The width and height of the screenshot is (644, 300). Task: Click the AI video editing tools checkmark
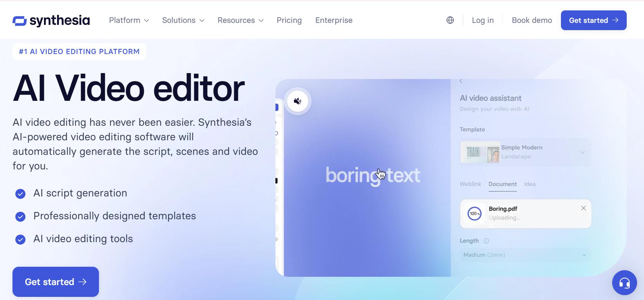(20, 239)
